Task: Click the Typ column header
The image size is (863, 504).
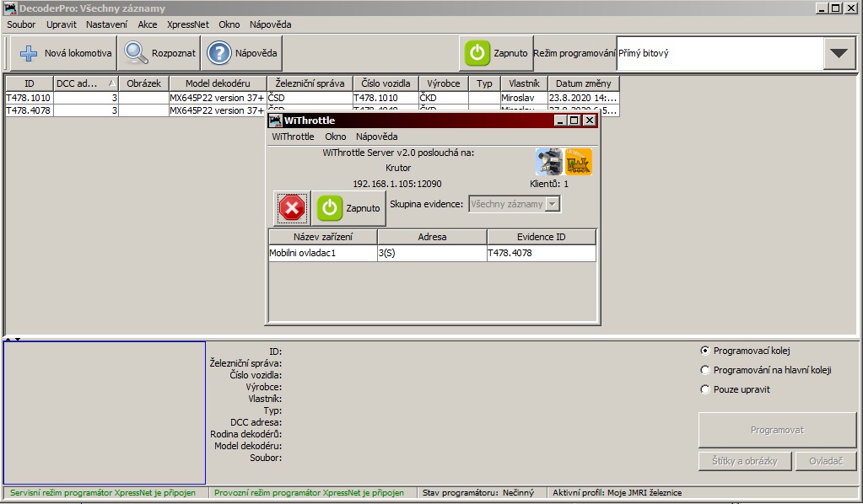Action: pos(484,83)
